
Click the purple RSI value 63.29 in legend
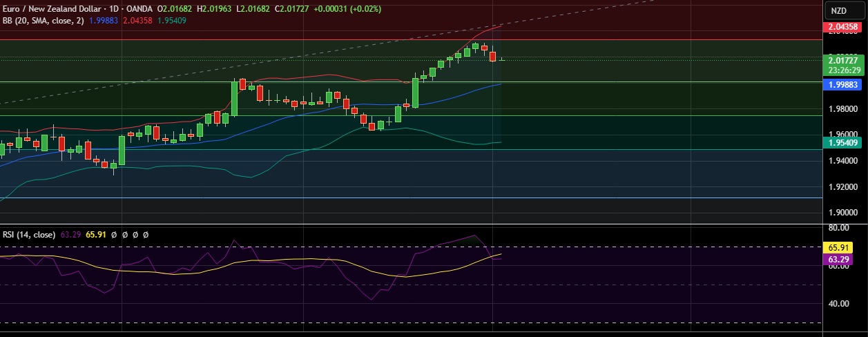pyautogui.click(x=70, y=235)
